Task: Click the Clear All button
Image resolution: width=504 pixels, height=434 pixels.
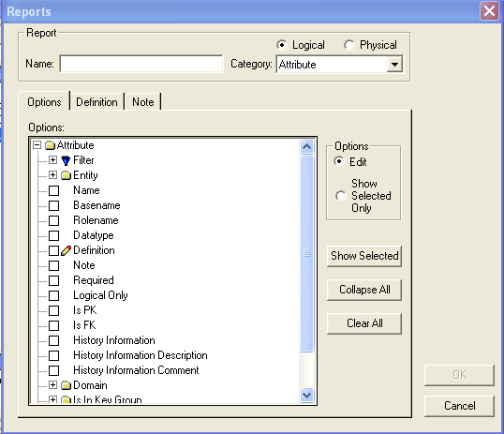Action: 364,323
